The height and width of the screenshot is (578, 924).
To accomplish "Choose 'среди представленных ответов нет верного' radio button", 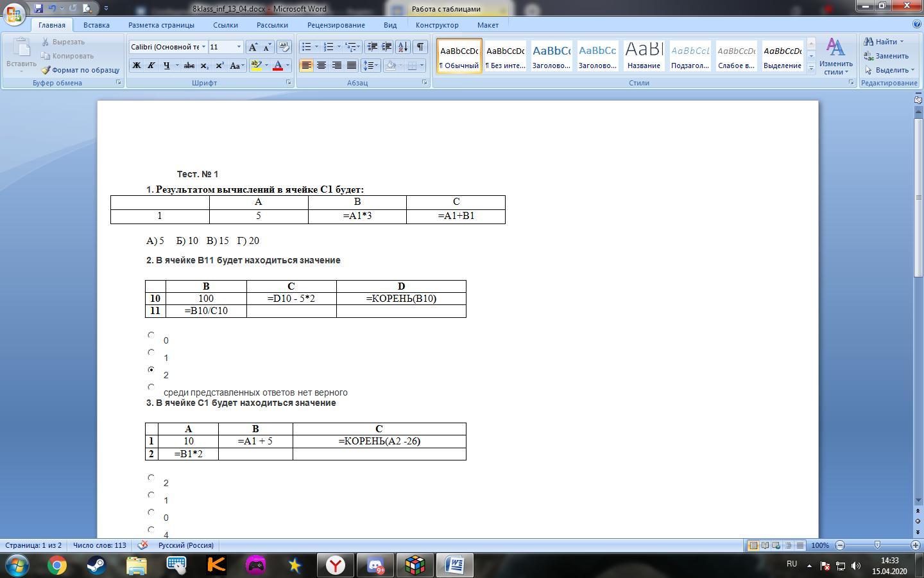I will pyautogui.click(x=151, y=387).
